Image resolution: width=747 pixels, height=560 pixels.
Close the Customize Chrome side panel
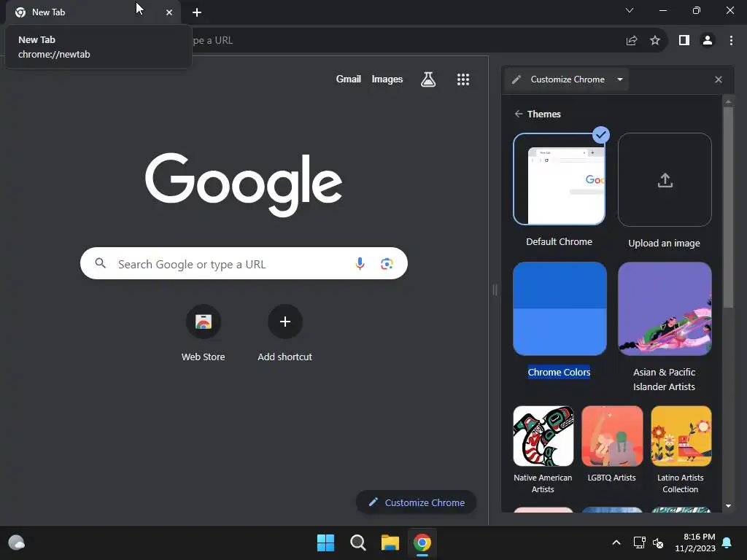pos(719,79)
